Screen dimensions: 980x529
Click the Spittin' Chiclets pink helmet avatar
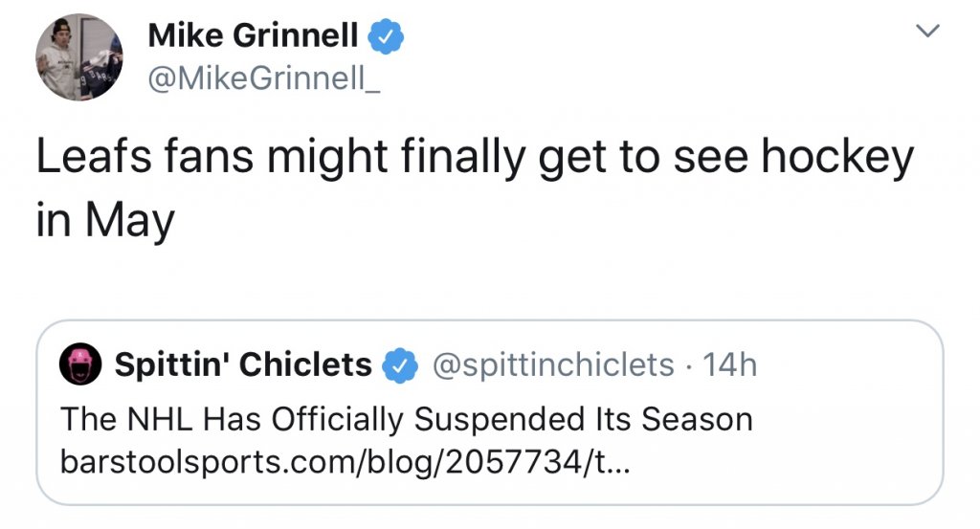(79, 364)
